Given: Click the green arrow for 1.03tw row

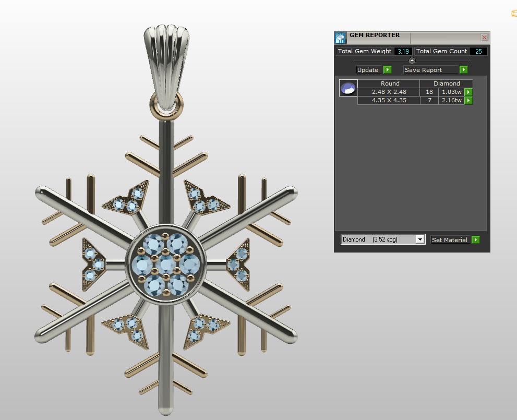Looking at the screenshot, I should pos(468,92).
